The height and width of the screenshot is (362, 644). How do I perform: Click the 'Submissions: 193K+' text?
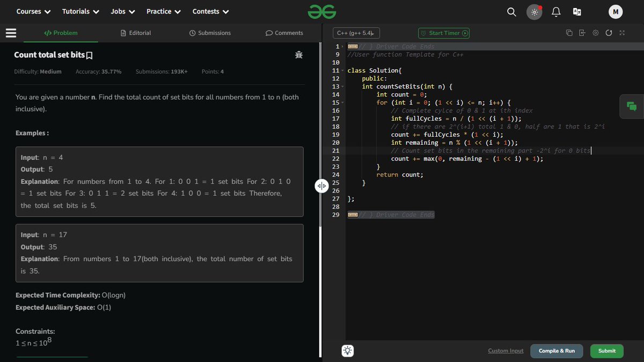(162, 71)
